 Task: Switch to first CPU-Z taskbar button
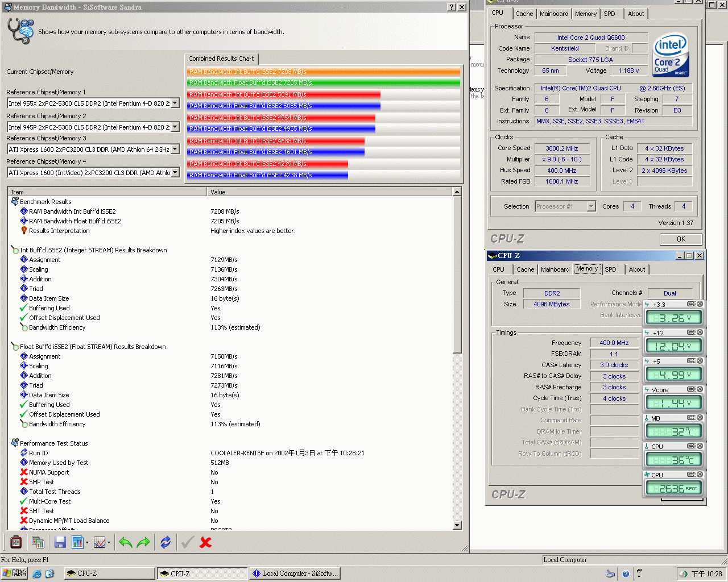109,573
